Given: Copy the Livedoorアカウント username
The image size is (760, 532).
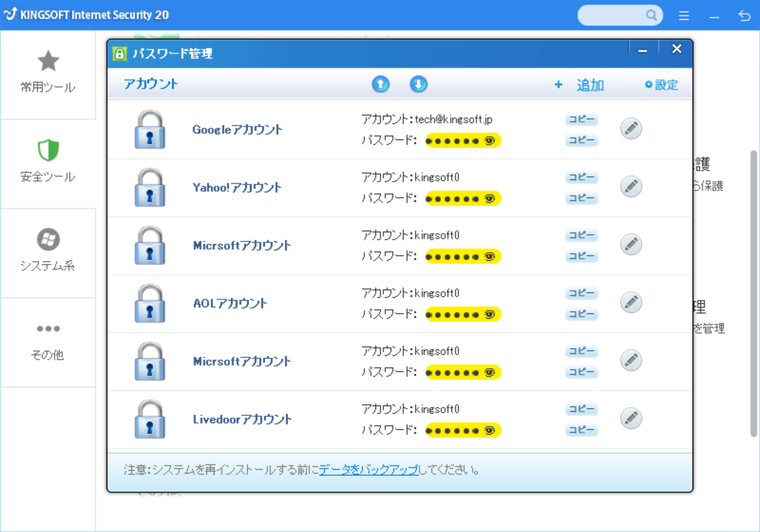Looking at the screenshot, I should pos(581,409).
